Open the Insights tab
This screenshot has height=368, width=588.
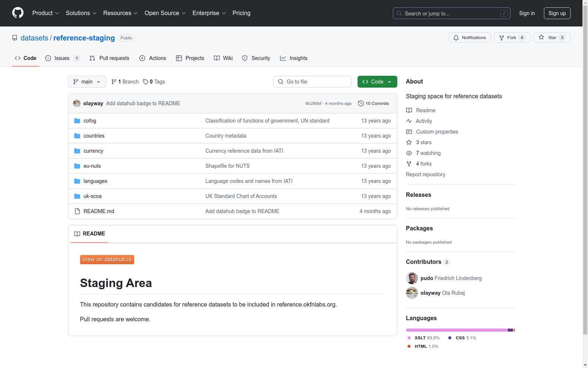pos(294,58)
